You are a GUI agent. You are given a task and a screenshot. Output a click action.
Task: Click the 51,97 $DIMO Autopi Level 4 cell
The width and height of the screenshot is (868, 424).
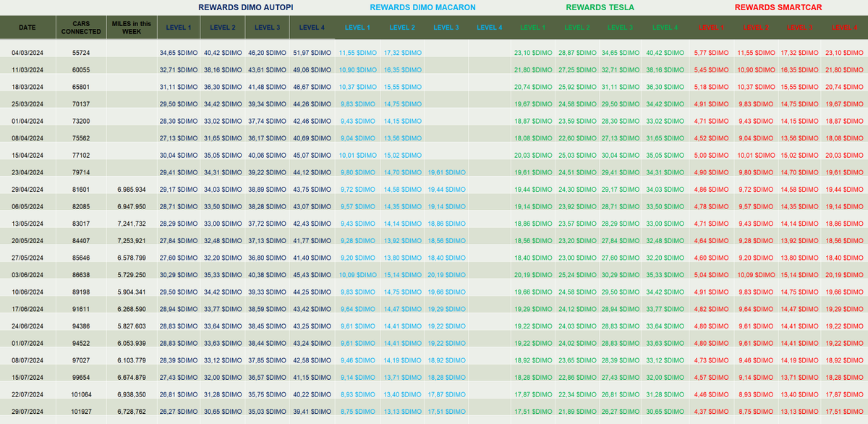click(312, 53)
